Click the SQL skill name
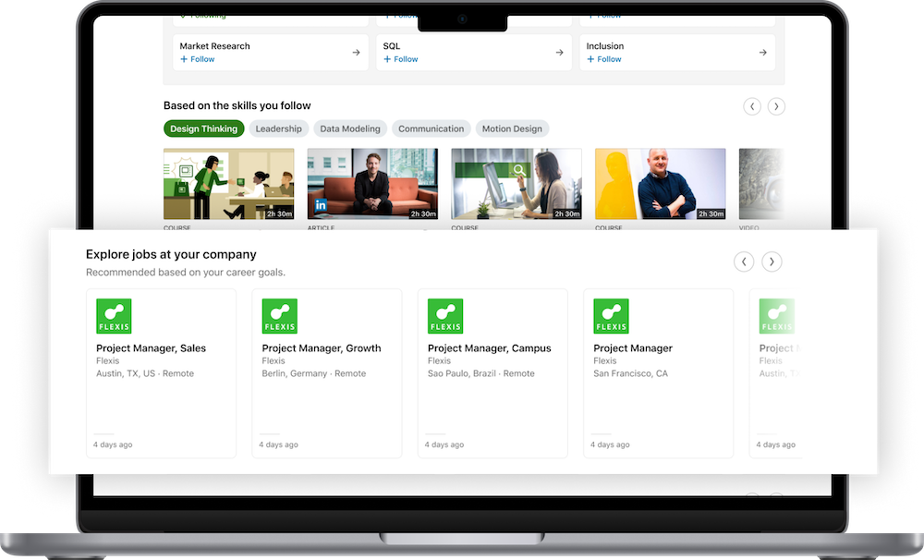 click(x=391, y=46)
